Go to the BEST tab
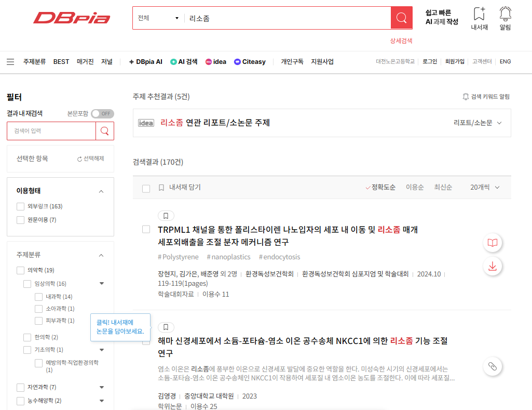532x410 pixels. click(61, 61)
